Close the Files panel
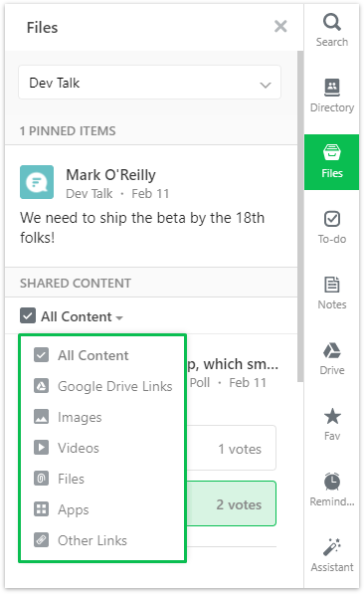 pos(280,27)
